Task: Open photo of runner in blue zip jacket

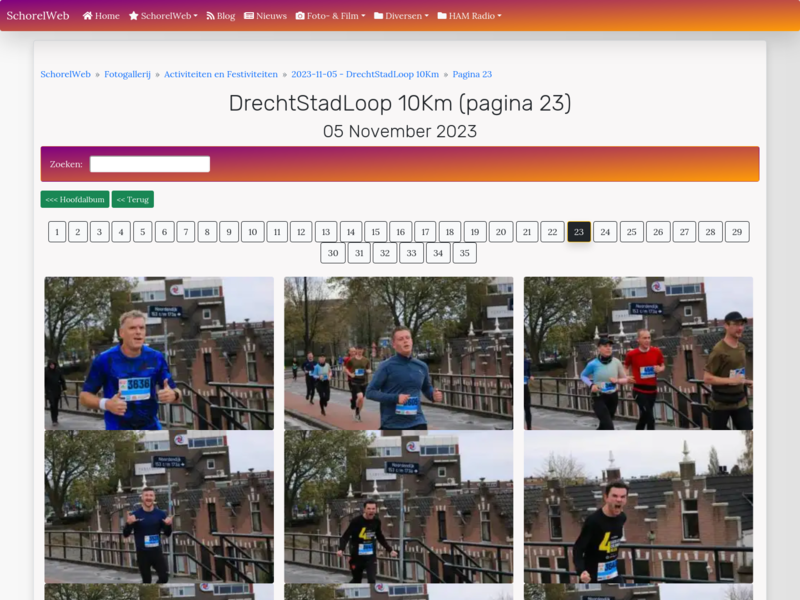Action: (x=398, y=353)
